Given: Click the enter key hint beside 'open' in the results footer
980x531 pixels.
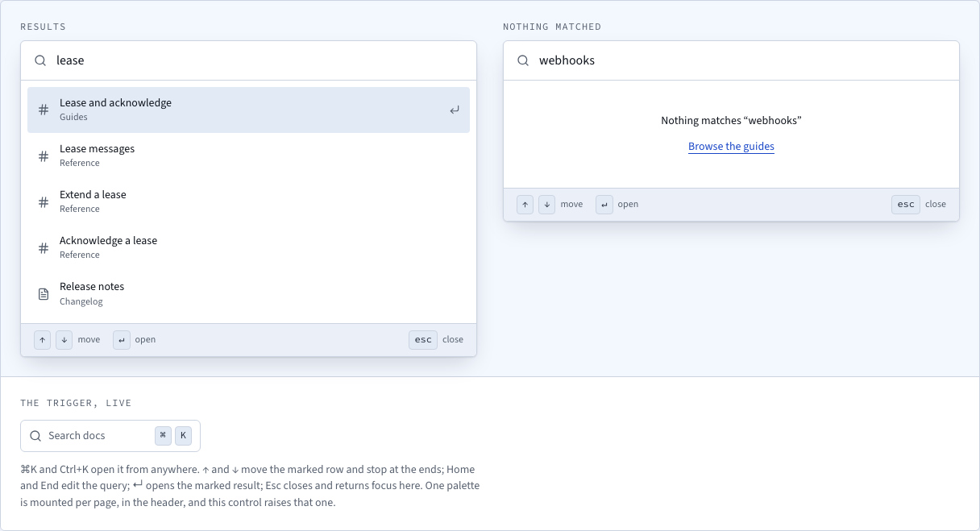Looking at the screenshot, I should (122, 340).
